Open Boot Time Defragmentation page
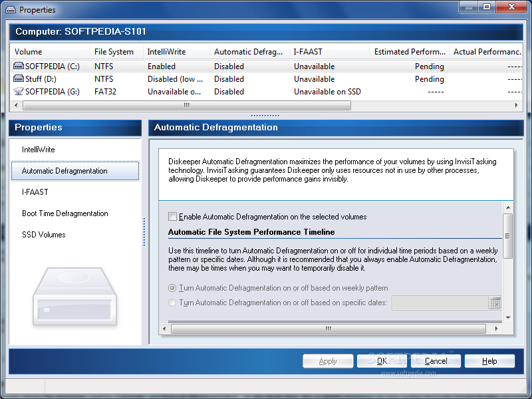 (x=65, y=213)
